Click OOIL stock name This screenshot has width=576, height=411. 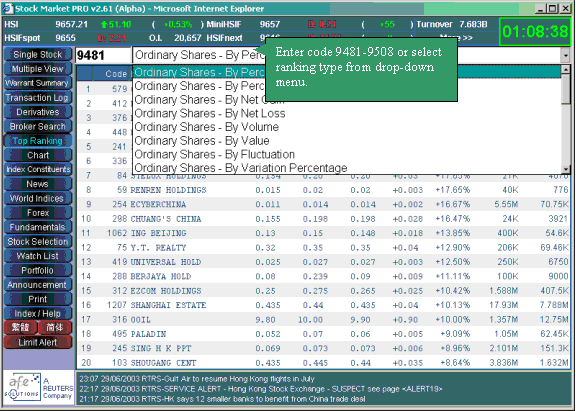pyautogui.click(x=141, y=320)
